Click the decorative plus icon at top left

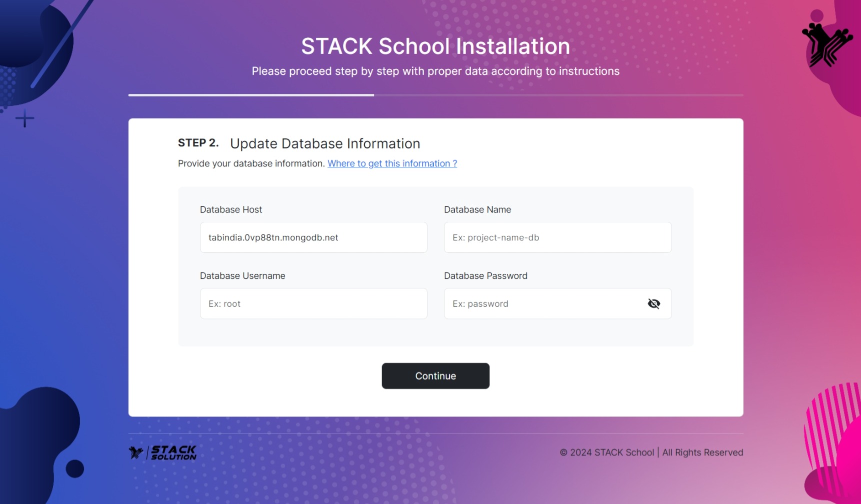pyautogui.click(x=24, y=119)
